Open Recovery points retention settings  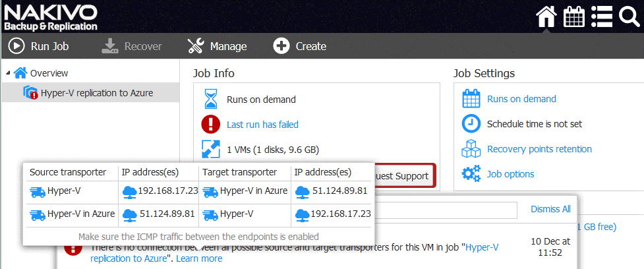click(539, 149)
